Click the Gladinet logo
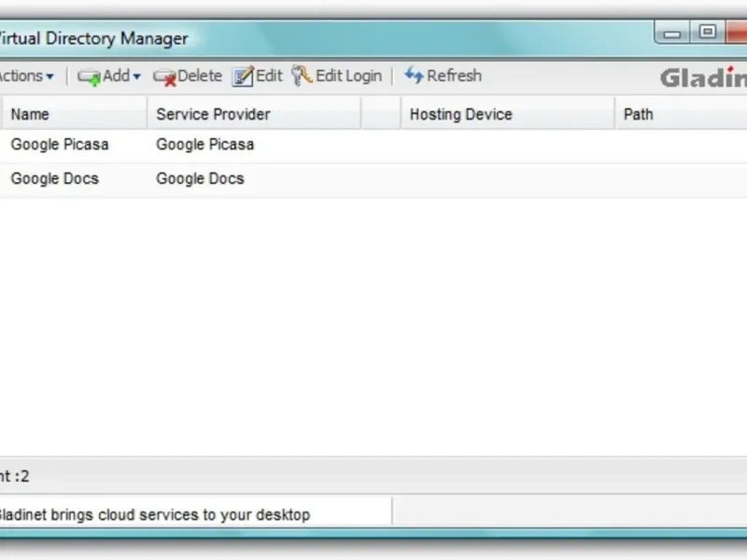This screenshot has height=560, width=747. 703,77
